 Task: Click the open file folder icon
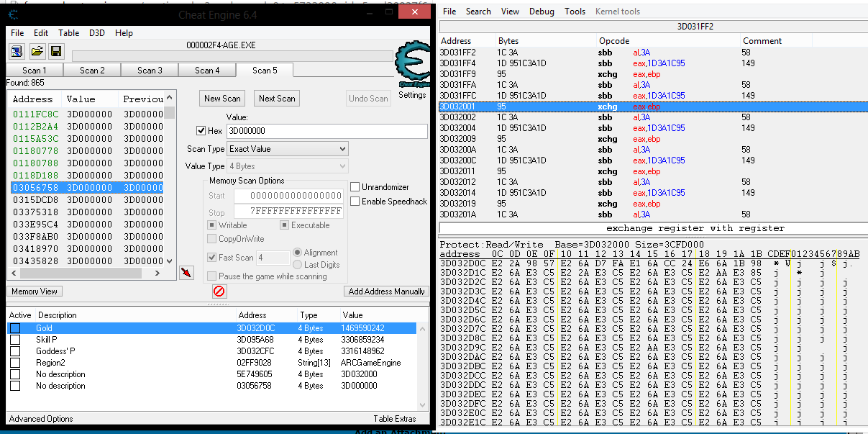coord(37,51)
